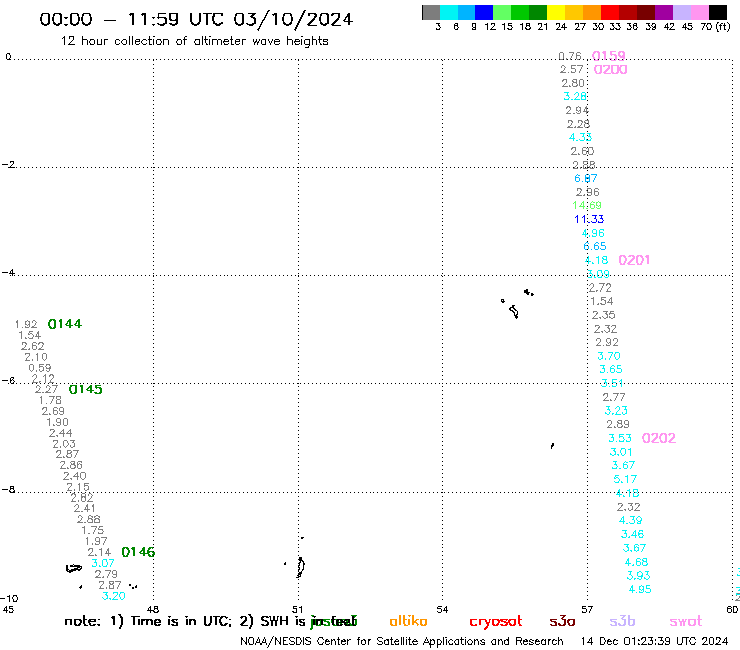Click the longitude axis label '54'
Screen dimensions: 740x650
(442, 610)
